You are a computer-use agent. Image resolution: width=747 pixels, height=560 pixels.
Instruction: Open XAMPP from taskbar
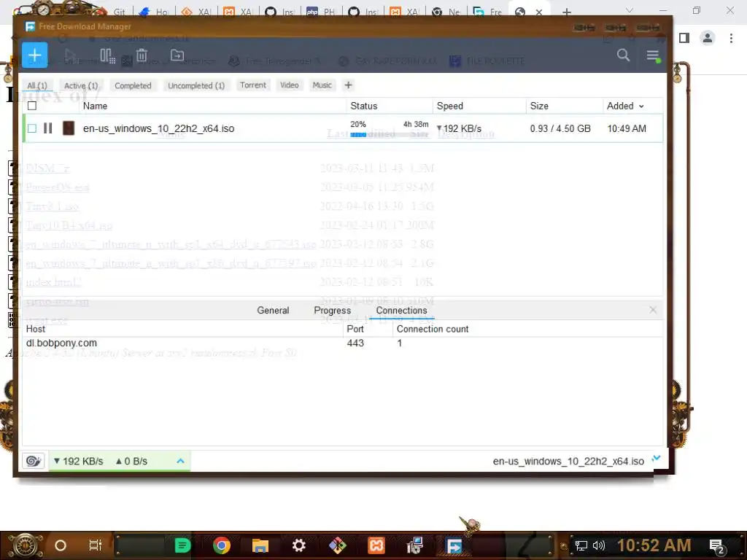click(x=376, y=545)
